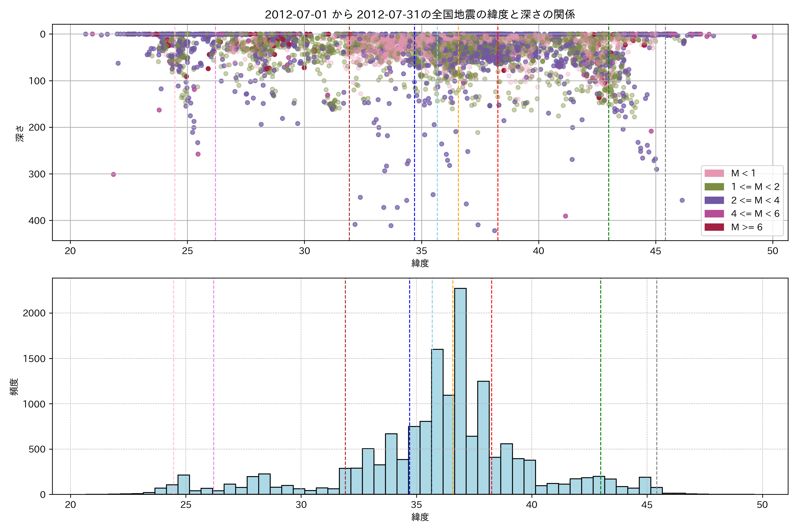Click the magenta '4 <= M < 6' legend swatch
The width and height of the screenshot is (798, 532).
click(x=714, y=214)
